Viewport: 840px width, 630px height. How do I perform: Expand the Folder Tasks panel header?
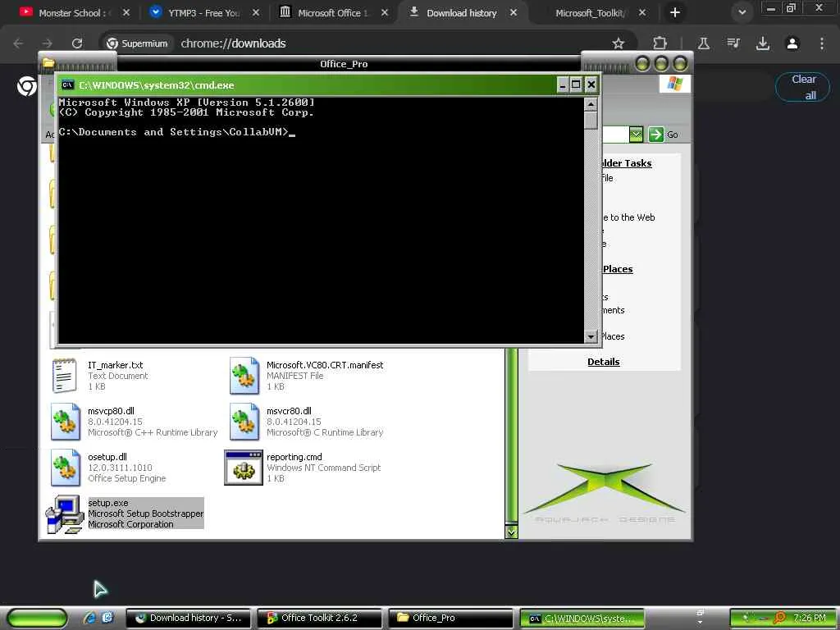(626, 163)
